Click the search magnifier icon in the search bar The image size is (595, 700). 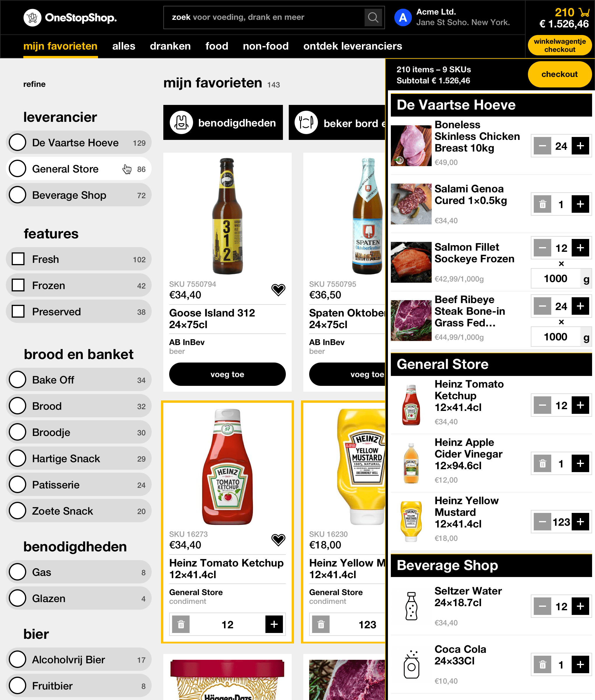point(374,17)
